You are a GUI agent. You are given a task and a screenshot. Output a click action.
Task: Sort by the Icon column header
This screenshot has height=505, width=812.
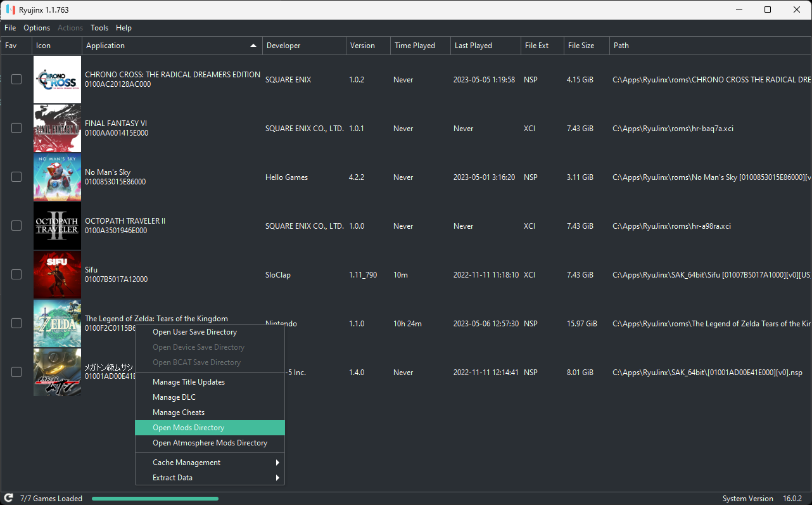point(57,46)
